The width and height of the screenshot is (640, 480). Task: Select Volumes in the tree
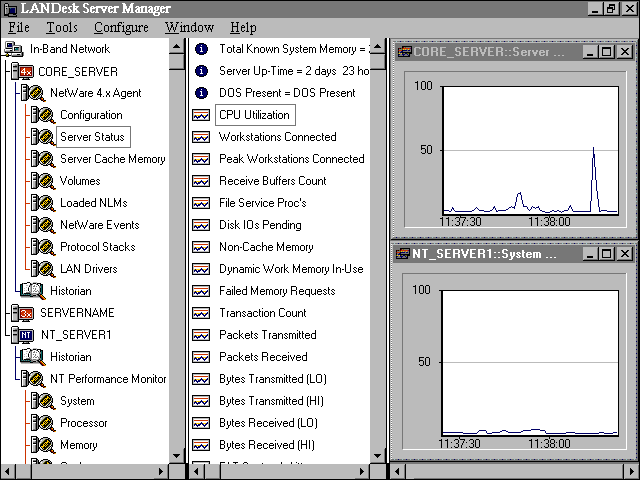pyautogui.click(x=80, y=181)
